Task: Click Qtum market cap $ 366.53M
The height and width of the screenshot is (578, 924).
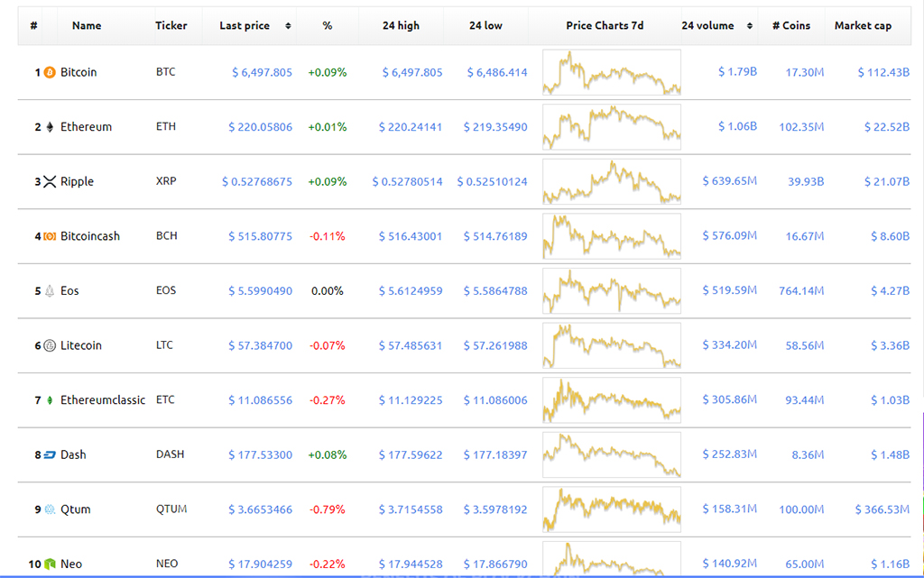Action: point(882,509)
